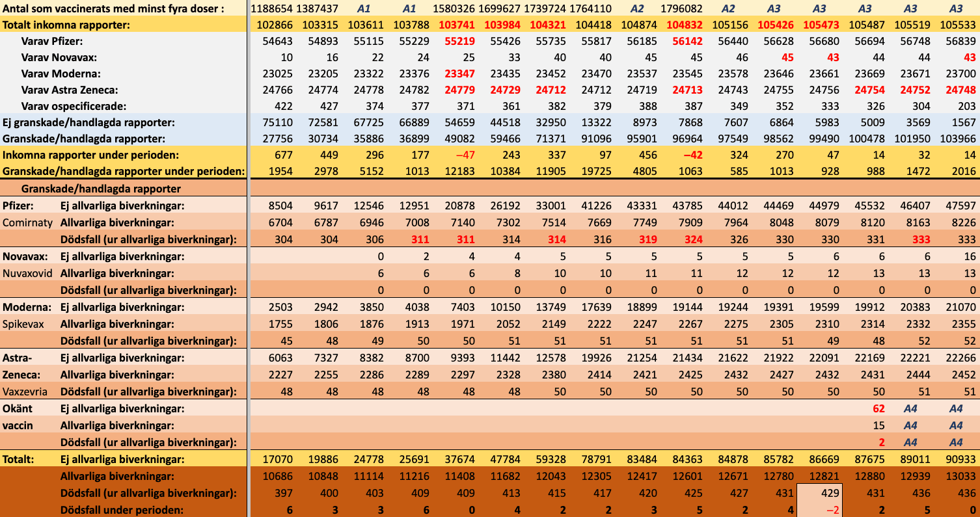Click the 'Comirnaty' vaccine name cell
The image size is (980, 517).
27,222
